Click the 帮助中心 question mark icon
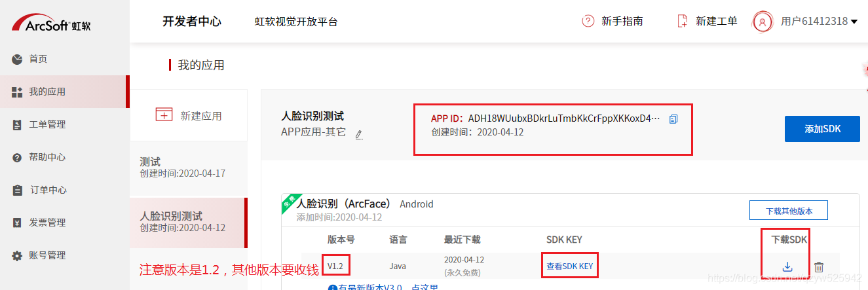This screenshot has height=290, width=868. pyautogui.click(x=17, y=157)
